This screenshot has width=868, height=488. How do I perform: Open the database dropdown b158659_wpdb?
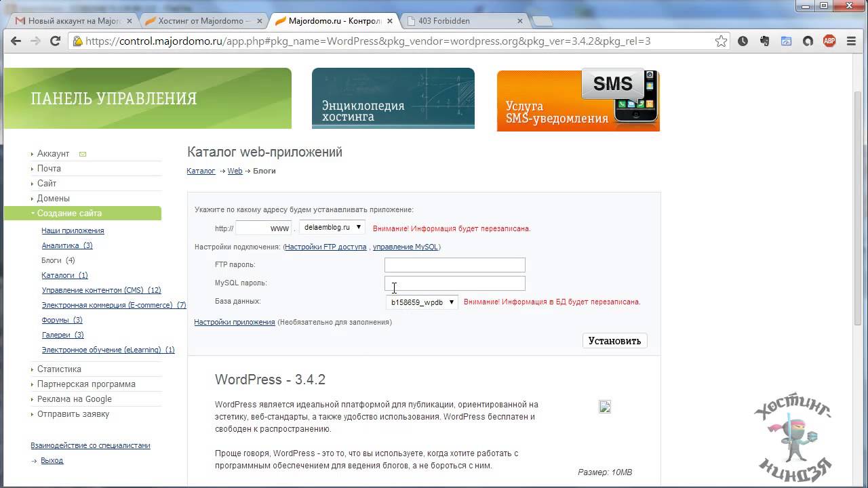(422, 302)
